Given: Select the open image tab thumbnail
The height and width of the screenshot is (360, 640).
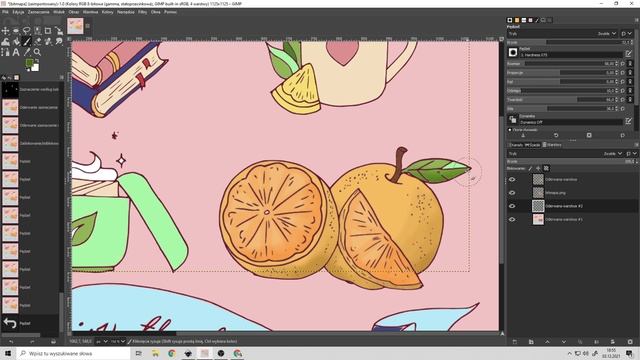Looking at the screenshot, I should pos(76,26).
